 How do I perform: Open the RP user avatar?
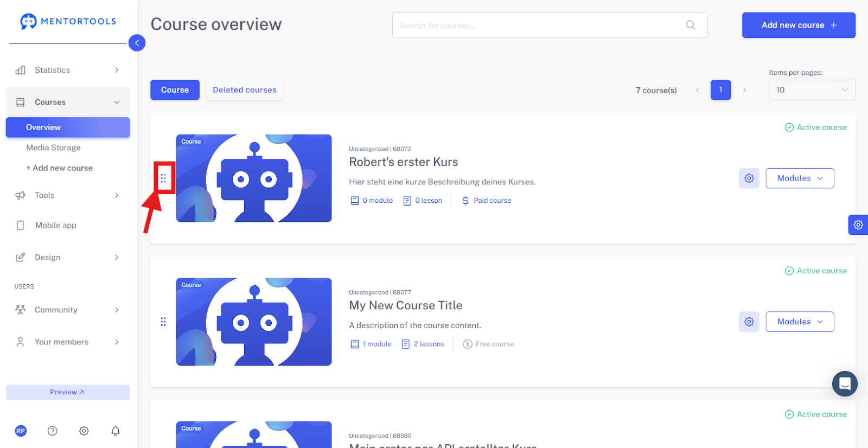(x=21, y=431)
